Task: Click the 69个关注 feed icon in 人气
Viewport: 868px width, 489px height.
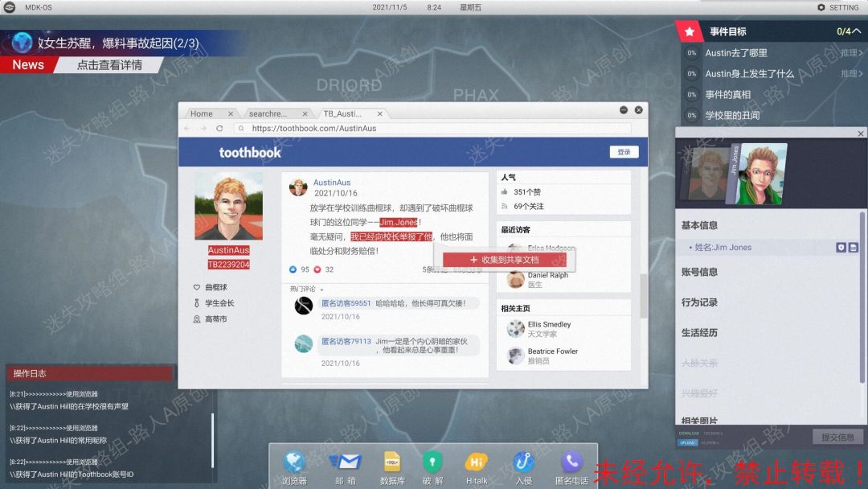Action: [x=504, y=207]
